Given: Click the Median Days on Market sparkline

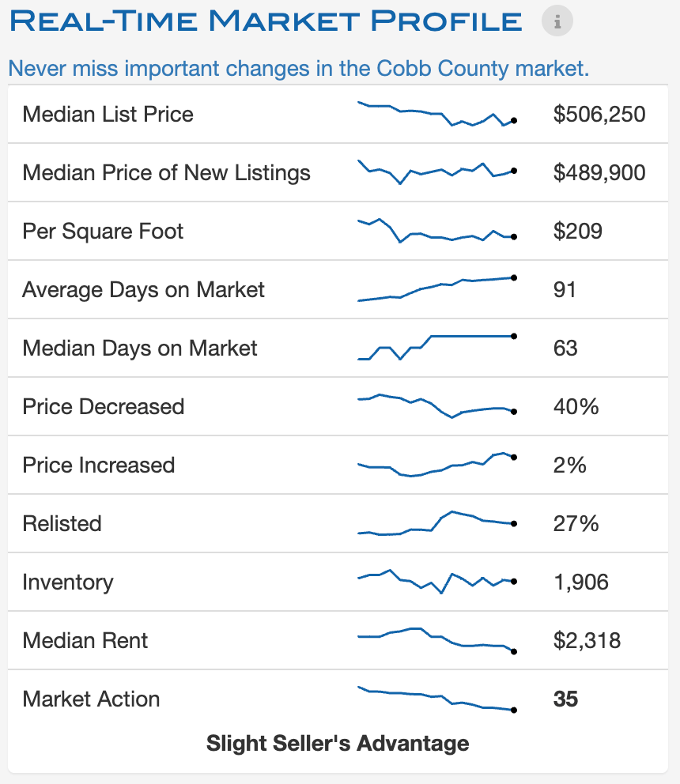Looking at the screenshot, I should point(436,348).
